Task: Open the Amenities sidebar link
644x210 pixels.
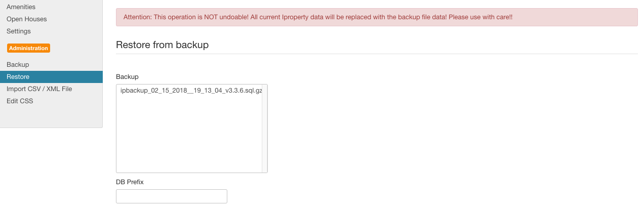Action: [21, 7]
